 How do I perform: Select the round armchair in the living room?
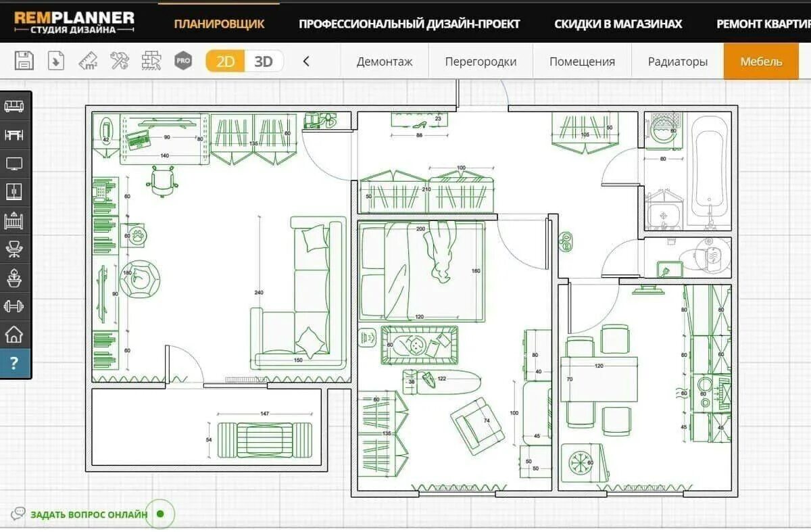tap(140, 279)
